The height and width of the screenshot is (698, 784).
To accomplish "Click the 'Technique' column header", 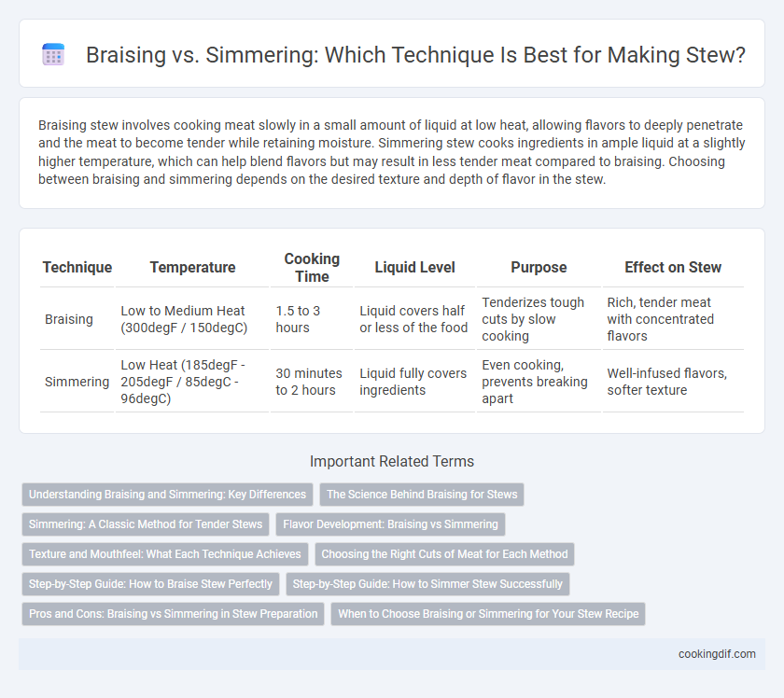I will click(x=77, y=268).
